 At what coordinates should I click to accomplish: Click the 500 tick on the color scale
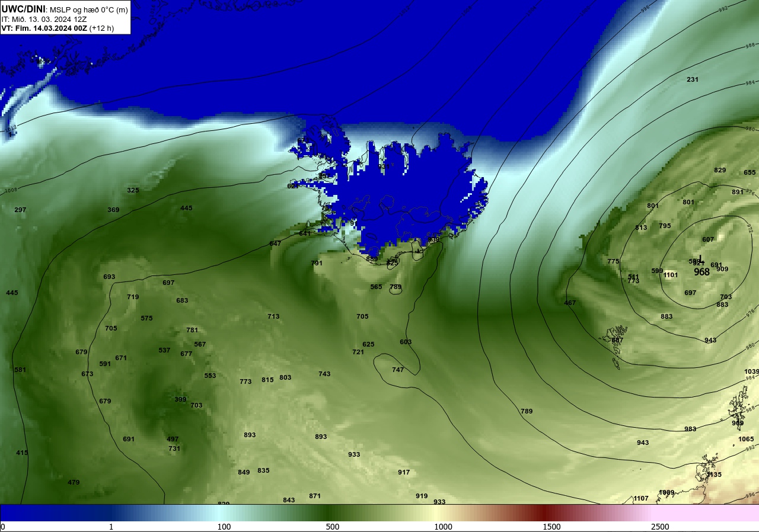pyautogui.click(x=333, y=527)
